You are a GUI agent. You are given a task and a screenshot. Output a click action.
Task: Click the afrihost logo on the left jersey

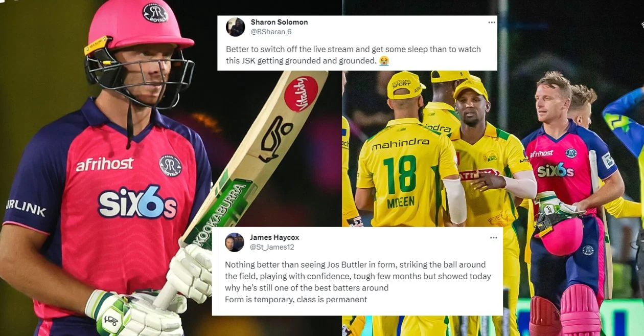(x=105, y=164)
